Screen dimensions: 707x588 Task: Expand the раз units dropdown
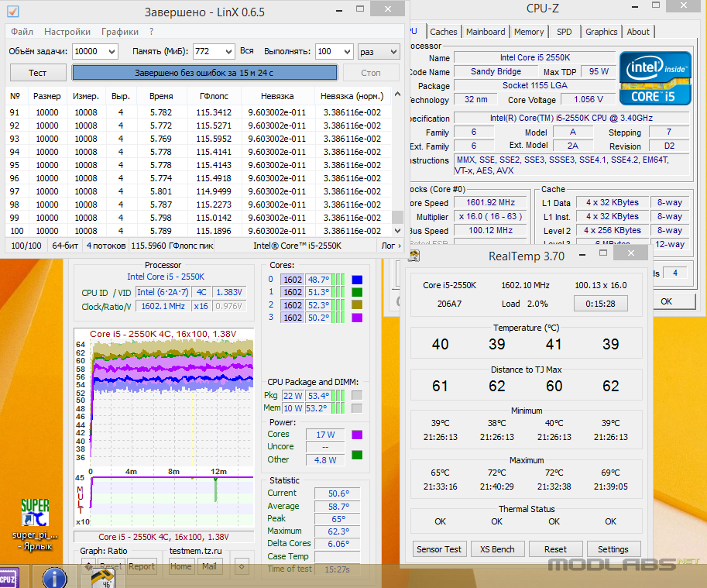pyautogui.click(x=393, y=51)
